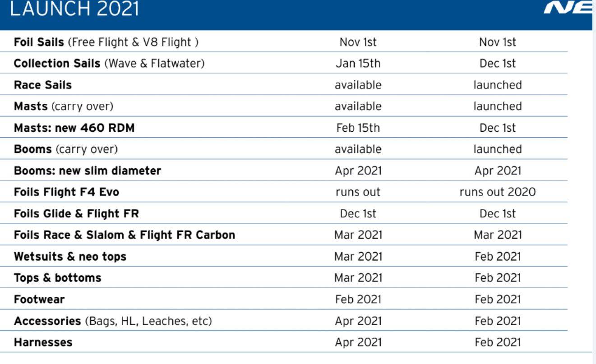Image resolution: width=596 pixels, height=364 pixels.
Task: Click the Tops & bottoms row label
Action: pyautogui.click(x=57, y=278)
